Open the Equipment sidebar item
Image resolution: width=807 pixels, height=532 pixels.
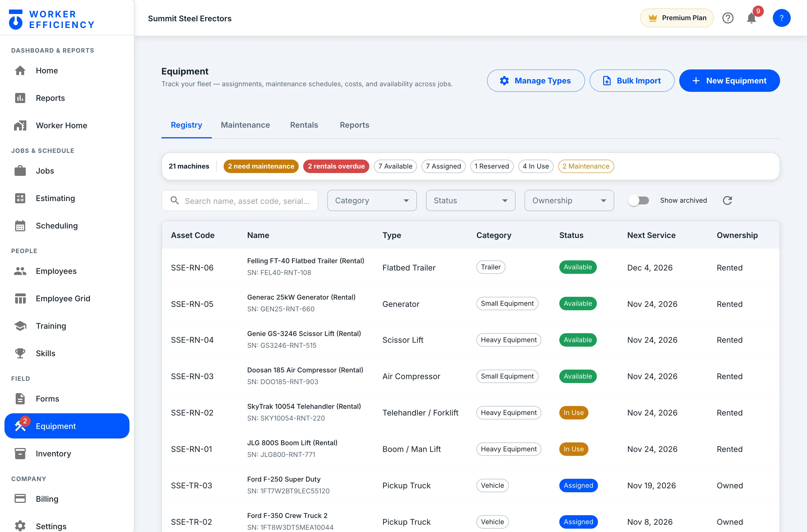click(67, 426)
